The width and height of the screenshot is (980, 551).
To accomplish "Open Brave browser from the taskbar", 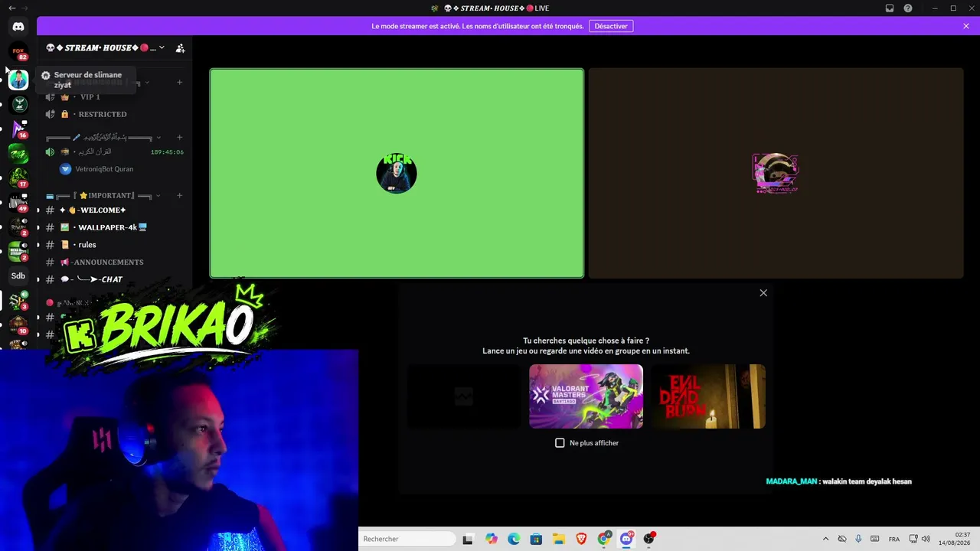I will point(581,539).
